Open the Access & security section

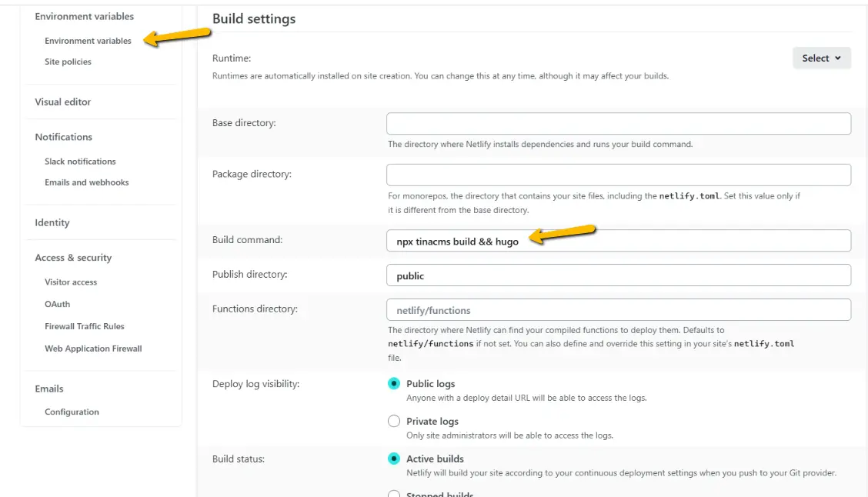pyautogui.click(x=72, y=257)
